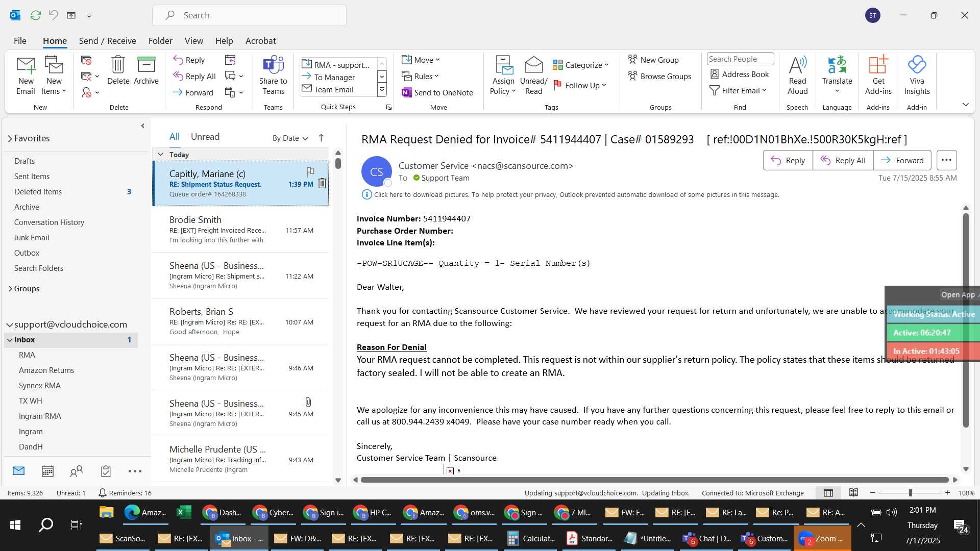
Task: Open the Follow Up dropdown
Action: (580, 85)
